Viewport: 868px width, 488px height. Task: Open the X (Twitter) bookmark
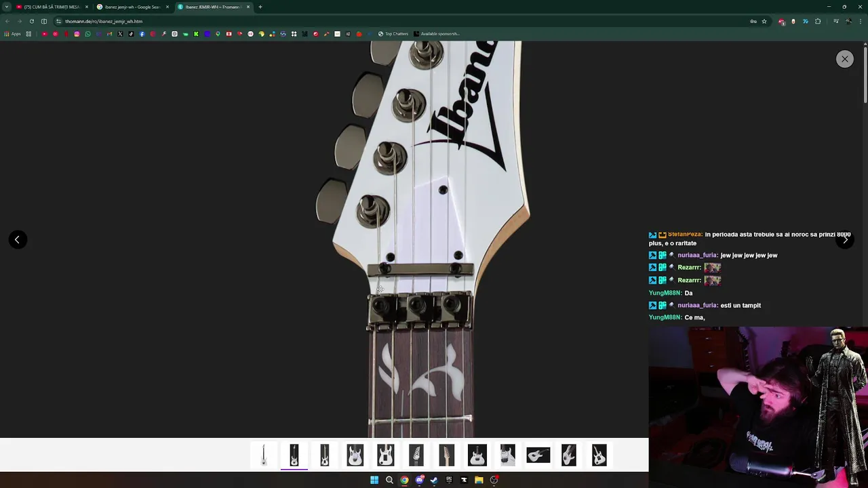tap(120, 34)
